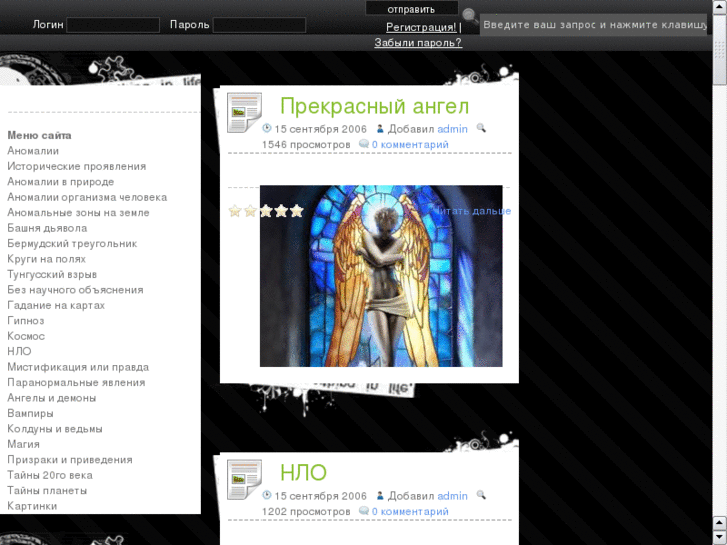Click the user icon before Добавил in Прекрасный ангел

point(380,128)
